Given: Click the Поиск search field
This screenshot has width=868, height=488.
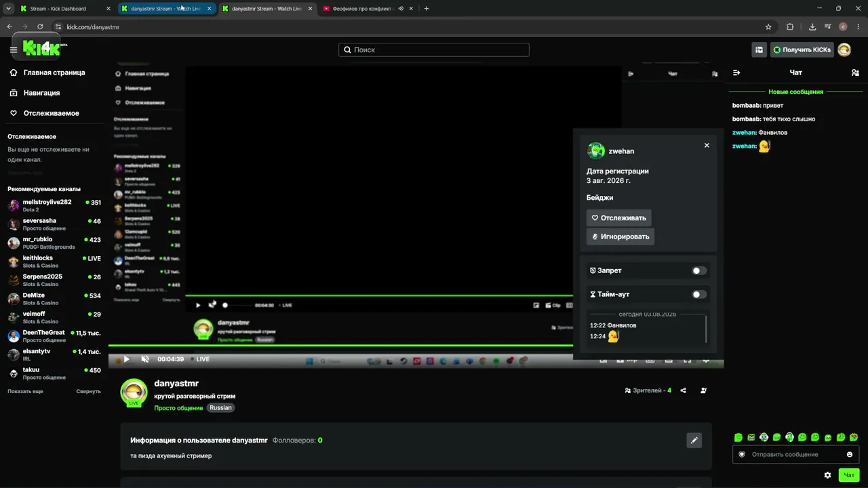Looking at the screenshot, I should (434, 49).
